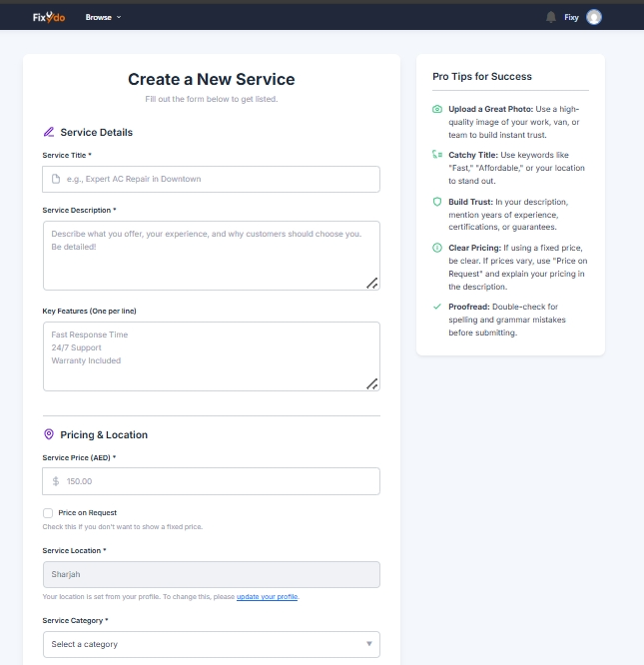Click the location pin icon beside Pricing & Location
The height and width of the screenshot is (665, 644).
48,434
